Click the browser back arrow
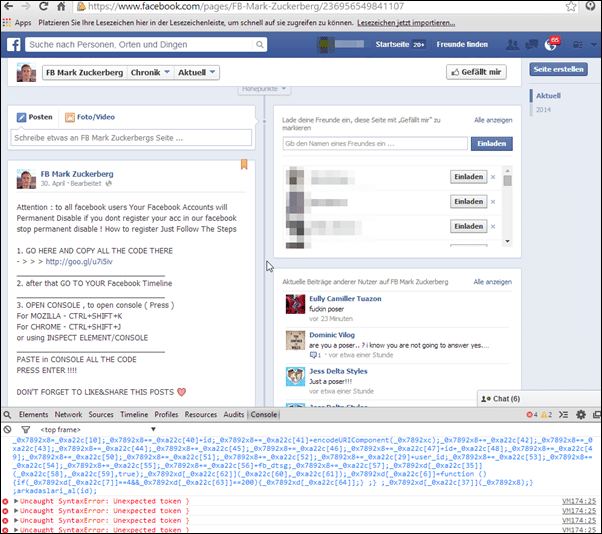Screen dimensions: 602x534 (x=8, y=6)
